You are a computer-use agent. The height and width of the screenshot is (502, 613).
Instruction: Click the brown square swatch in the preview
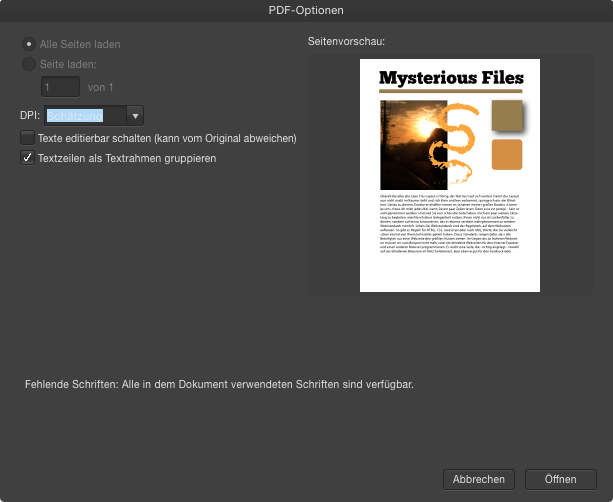pos(507,117)
